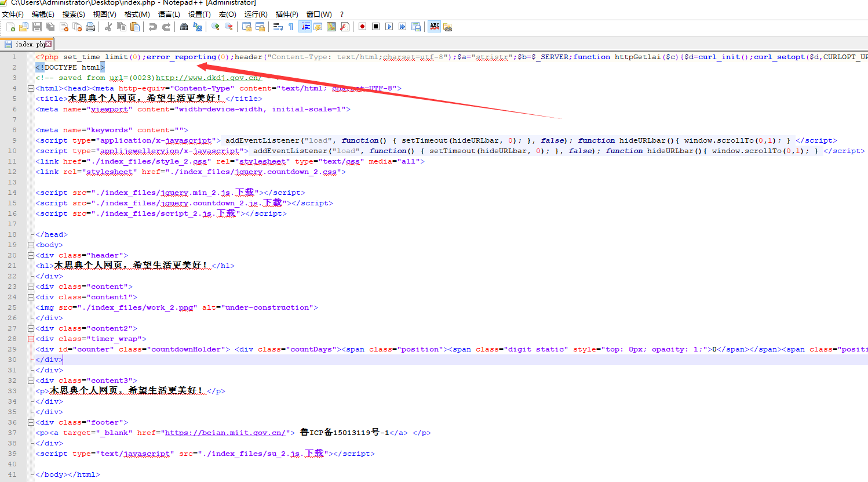This screenshot has width=868, height=482.
Task: Collapse the content div fold line 23
Action: tap(31, 287)
